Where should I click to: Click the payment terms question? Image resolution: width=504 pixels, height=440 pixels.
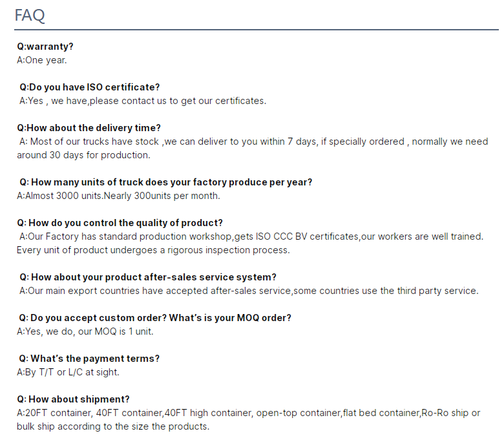(89, 359)
